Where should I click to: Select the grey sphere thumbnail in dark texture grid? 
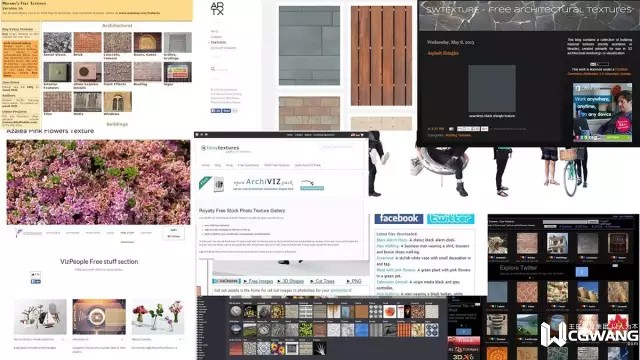click(x=236, y=311)
